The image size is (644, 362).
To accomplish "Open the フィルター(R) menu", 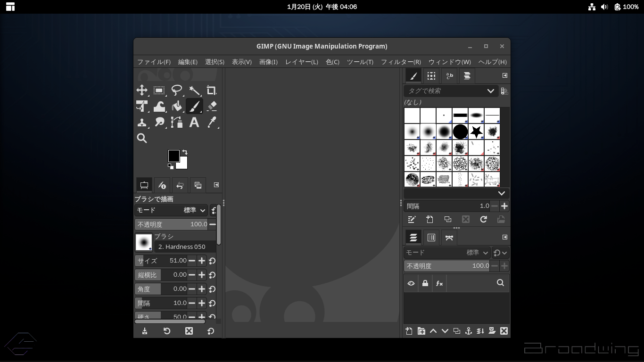I will (400, 62).
